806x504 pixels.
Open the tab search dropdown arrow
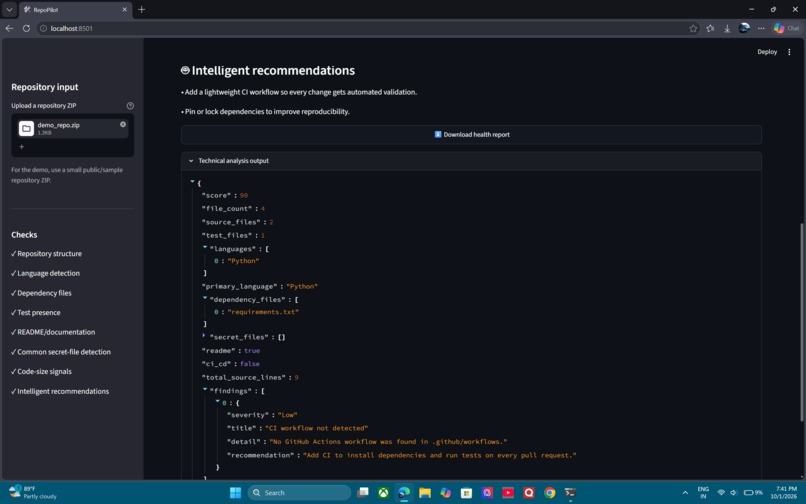pos(9,9)
